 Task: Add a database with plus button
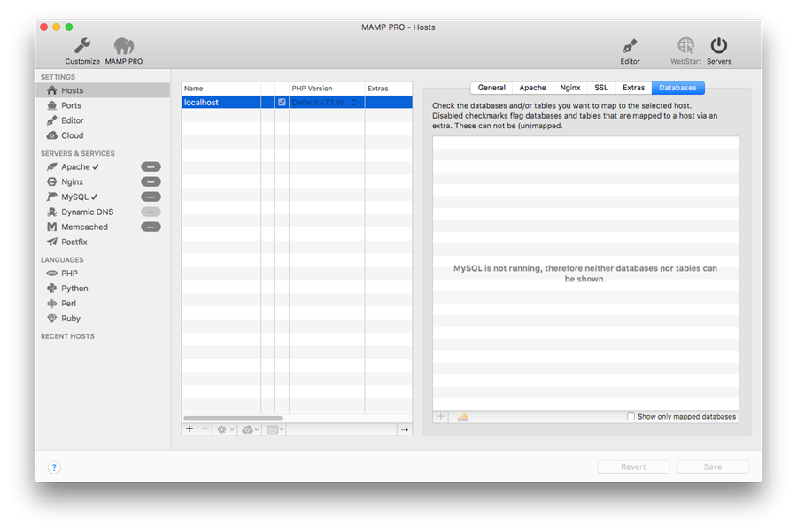(x=441, y=417)
